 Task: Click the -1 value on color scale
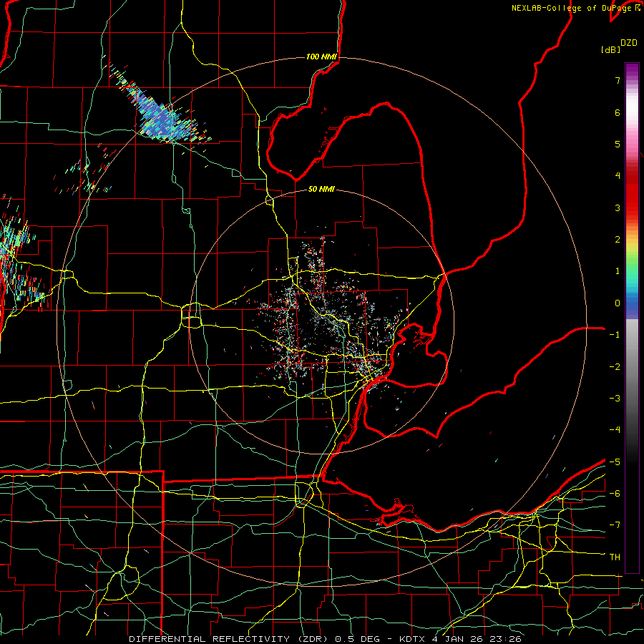click(615, 335)
